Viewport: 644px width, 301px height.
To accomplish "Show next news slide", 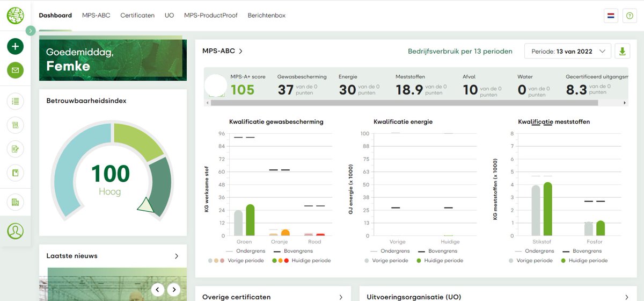I will 173,290.
